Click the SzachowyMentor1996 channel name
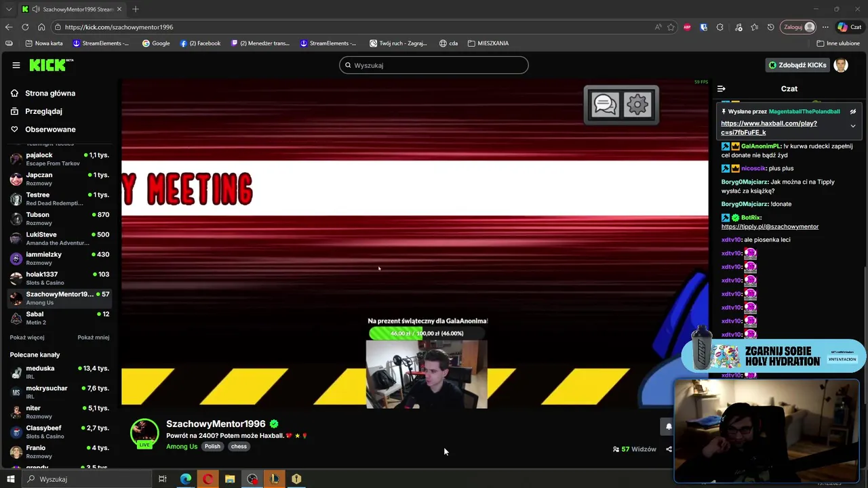868x488 pixels. coord(216,424)
